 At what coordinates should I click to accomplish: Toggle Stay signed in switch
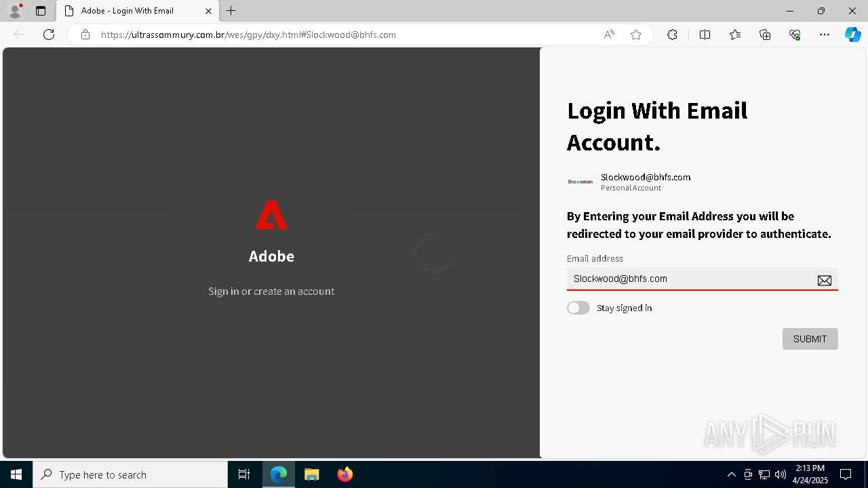[x=578, y=308]
